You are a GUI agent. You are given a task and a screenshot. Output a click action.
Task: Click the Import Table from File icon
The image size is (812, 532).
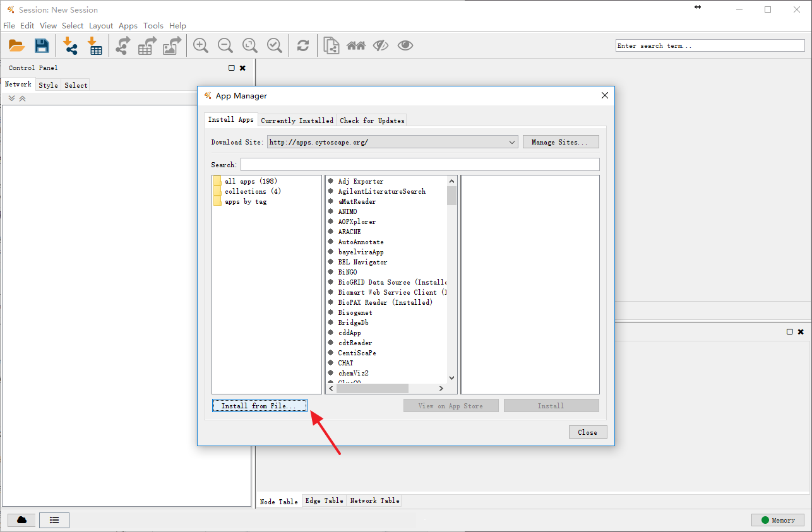tap(95, 45)
